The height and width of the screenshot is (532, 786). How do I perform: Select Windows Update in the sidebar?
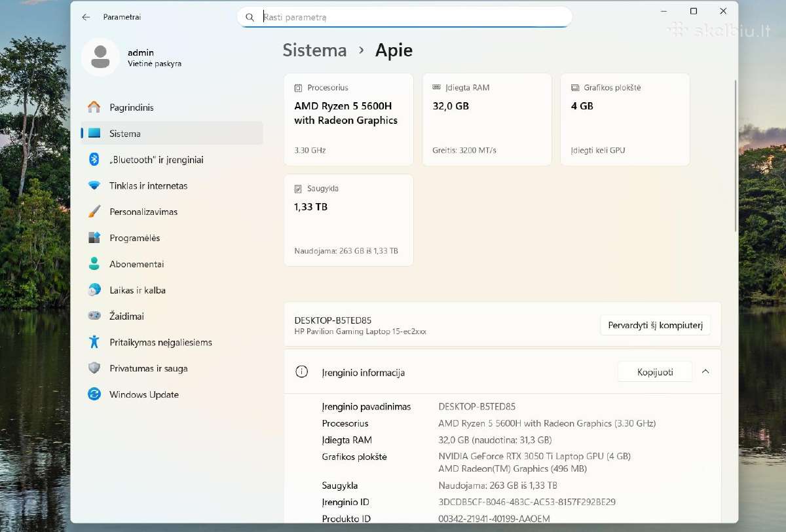click(172, 394)
